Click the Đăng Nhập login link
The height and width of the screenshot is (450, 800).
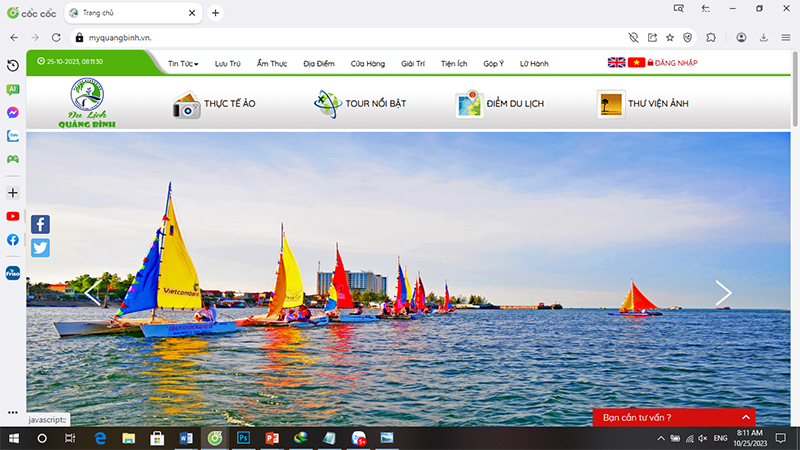pyautogui.click(x=672, y=63)
